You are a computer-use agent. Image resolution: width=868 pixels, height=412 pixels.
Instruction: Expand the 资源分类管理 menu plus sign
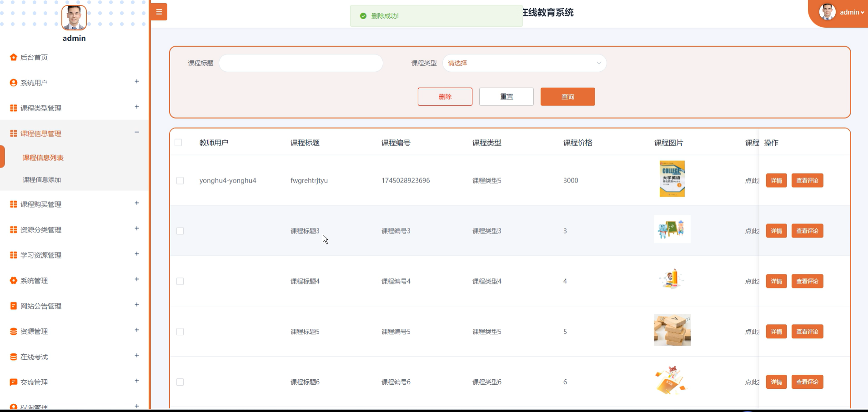click(137, 228)
